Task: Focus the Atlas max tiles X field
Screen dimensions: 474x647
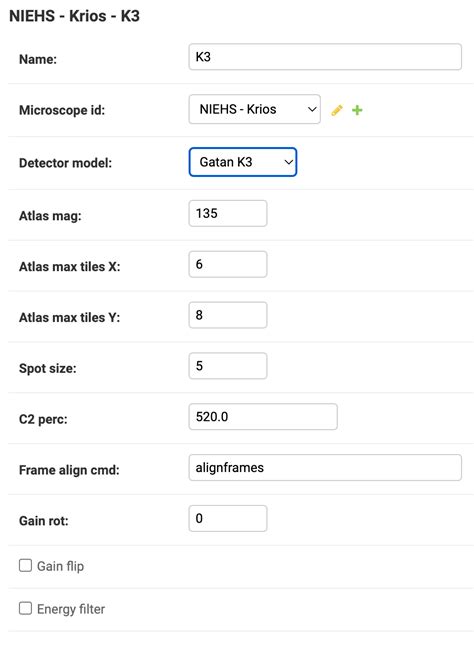Action: click(x=228, y=264)
